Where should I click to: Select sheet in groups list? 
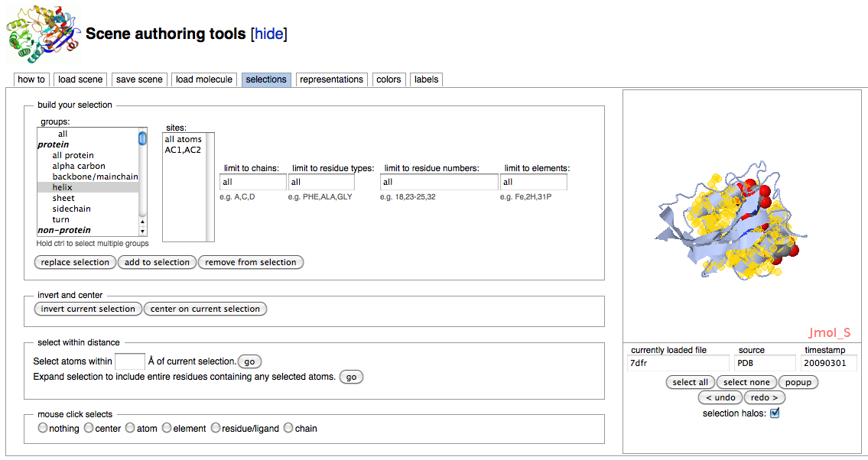pyautogui.click(x=63, y=198)
